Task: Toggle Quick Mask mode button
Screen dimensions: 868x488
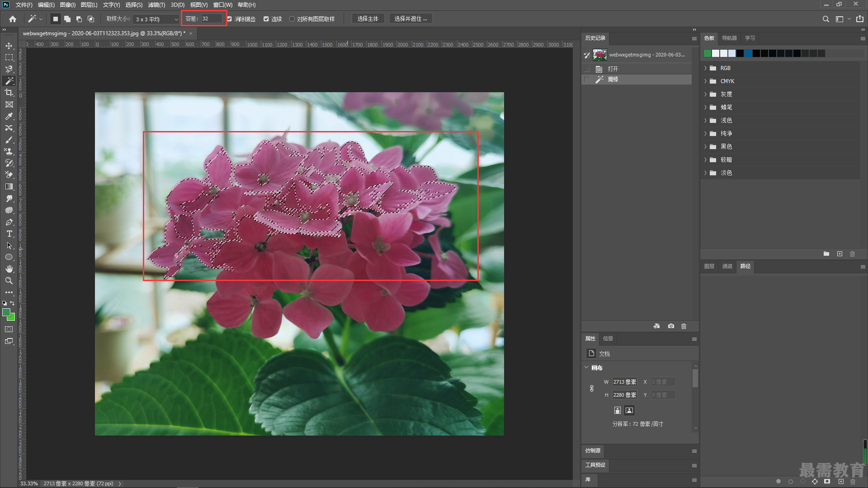Action: [9, 329]
